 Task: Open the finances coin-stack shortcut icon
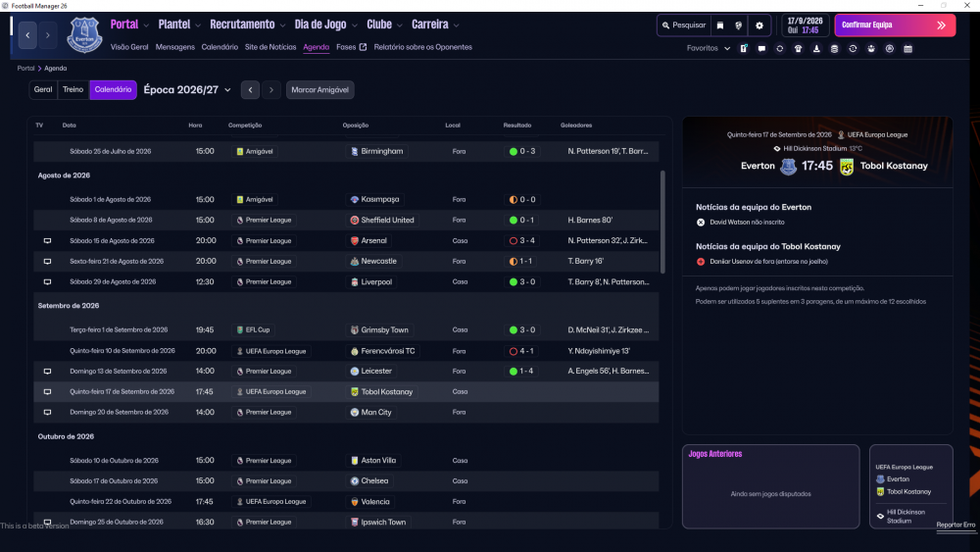pyautogui.click(x=834, y=49)
